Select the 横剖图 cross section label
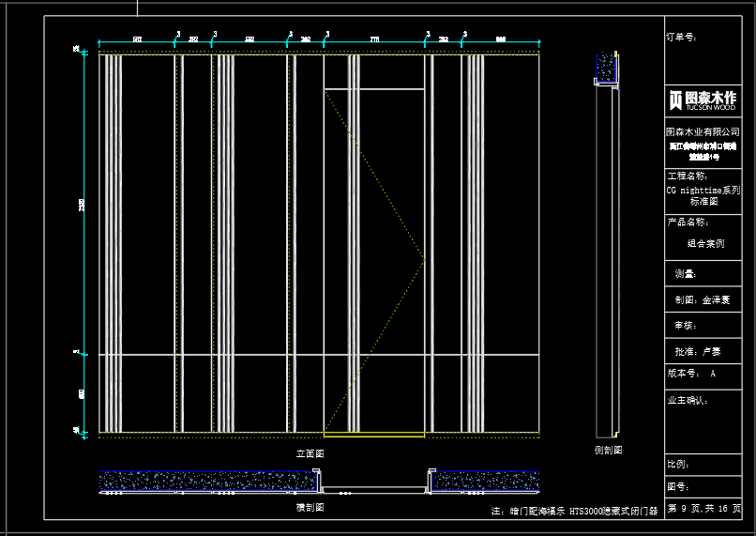This screenshot has width=756, height=536. 310,508
